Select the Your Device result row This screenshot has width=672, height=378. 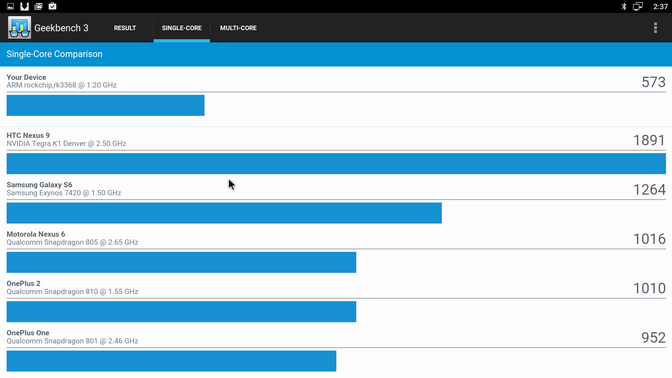point(336,95)
